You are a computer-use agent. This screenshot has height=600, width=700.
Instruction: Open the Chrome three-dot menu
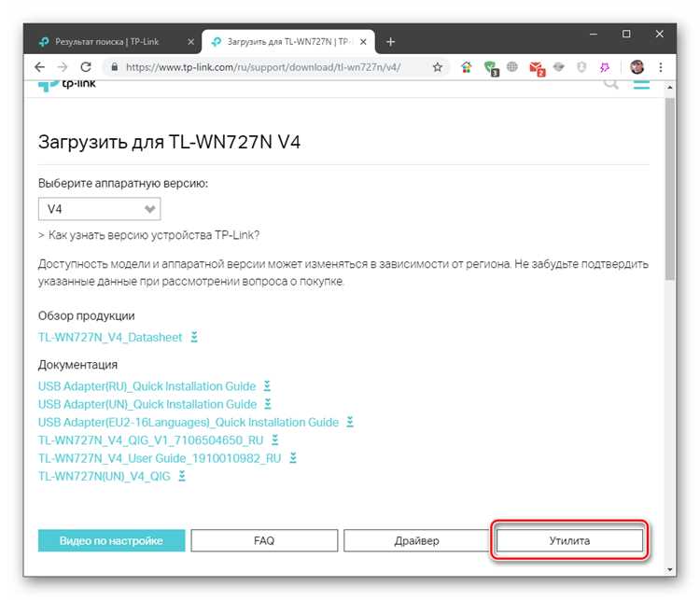coord(661,67)
